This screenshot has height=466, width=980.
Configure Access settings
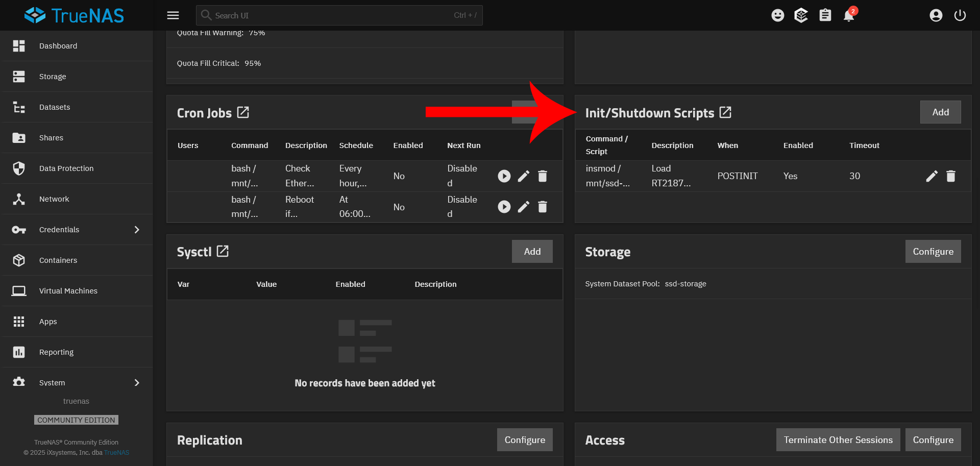tap(933, 440)
